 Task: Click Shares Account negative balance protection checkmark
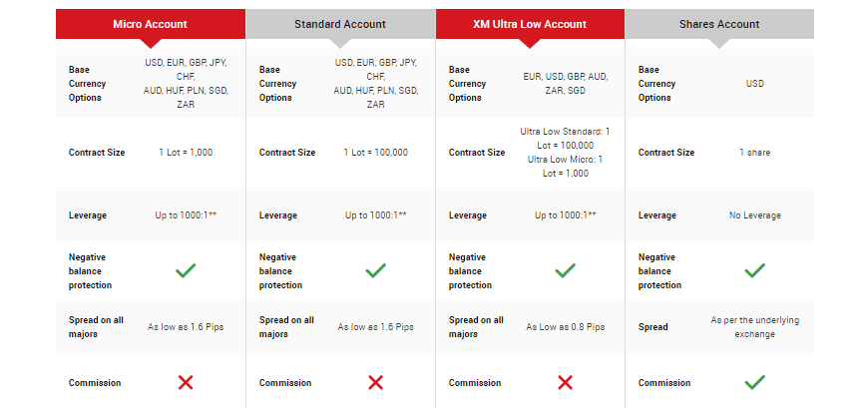754,270
